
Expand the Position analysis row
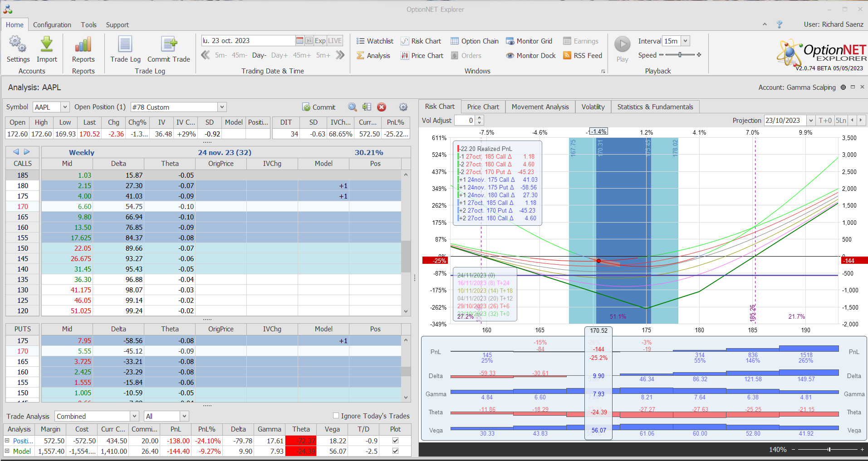(7, 441)
